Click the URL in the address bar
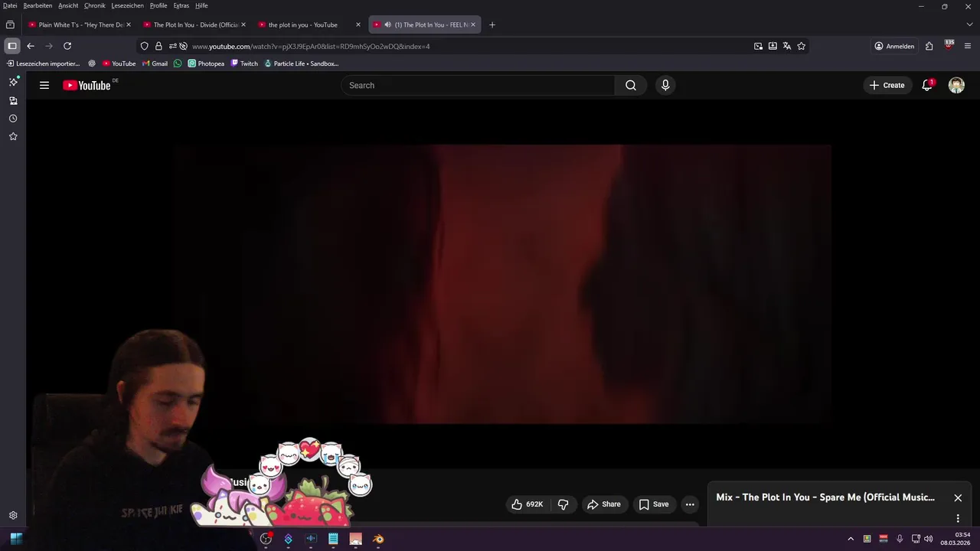Image resolution: width=980 pixels, height=551 pixels. pos(311,46)
